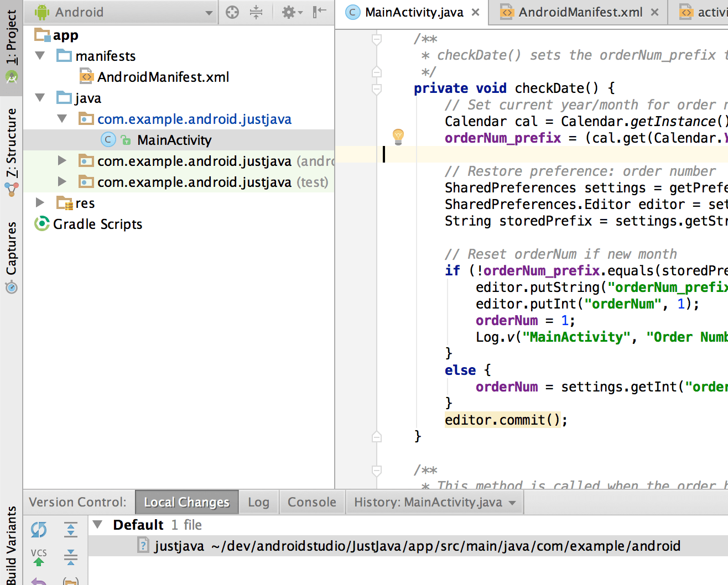Collapse the manifests folder
Screen dimensions: 728x585
[x=40, y=55]
